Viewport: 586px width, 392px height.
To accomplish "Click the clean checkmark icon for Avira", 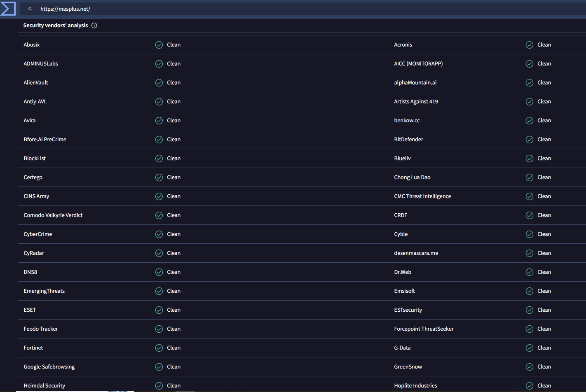I will click(159, 121).
